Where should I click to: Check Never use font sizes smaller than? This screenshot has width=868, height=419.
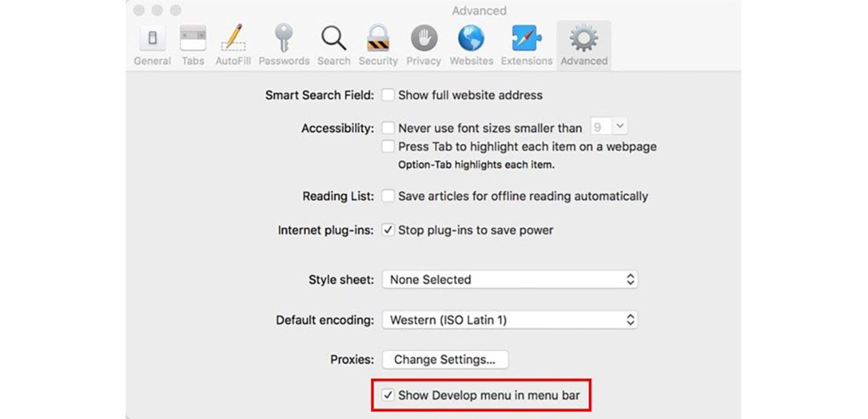click(388, 128)
